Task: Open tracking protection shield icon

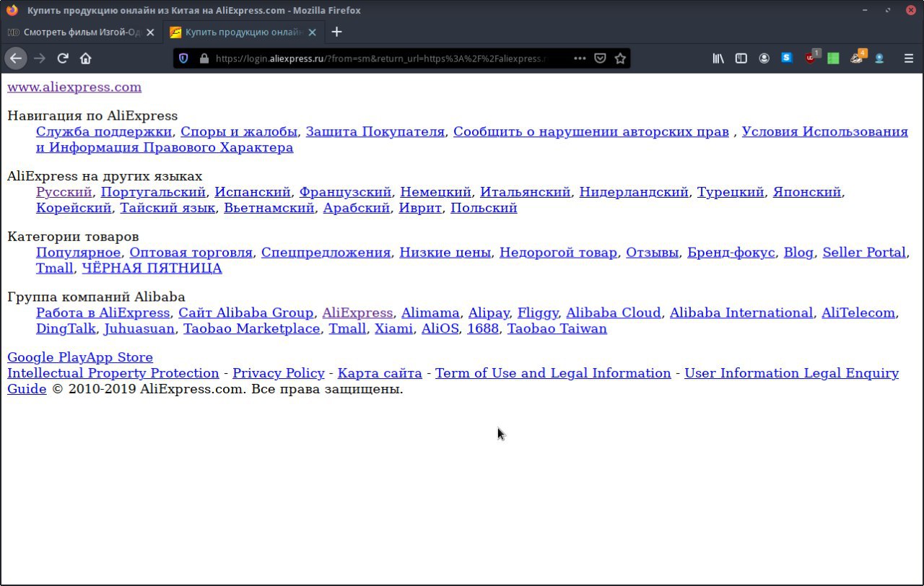Action: tap(183, 58)
